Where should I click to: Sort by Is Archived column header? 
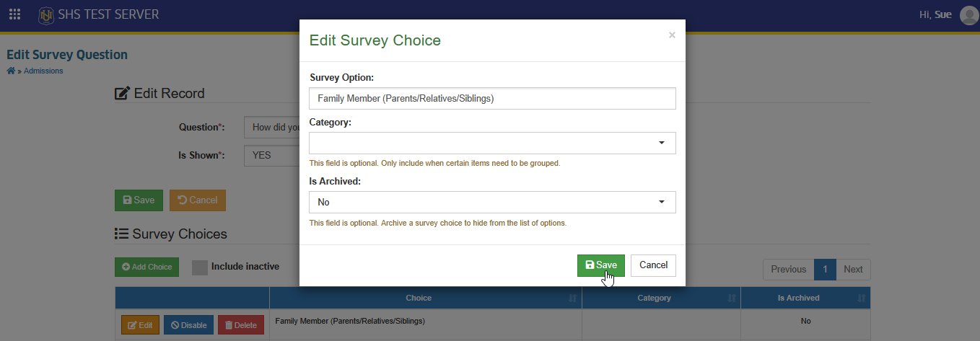[x=805, y=298]
